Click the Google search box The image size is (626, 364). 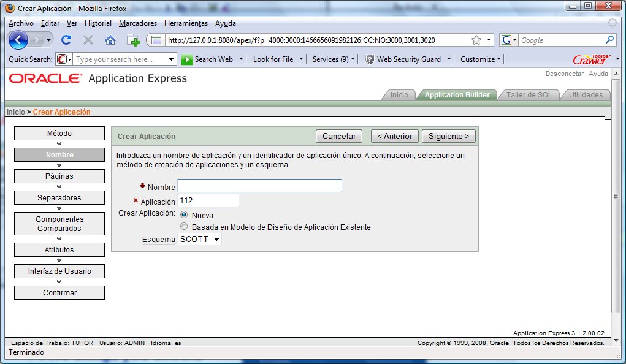click(x=561, y=40)
